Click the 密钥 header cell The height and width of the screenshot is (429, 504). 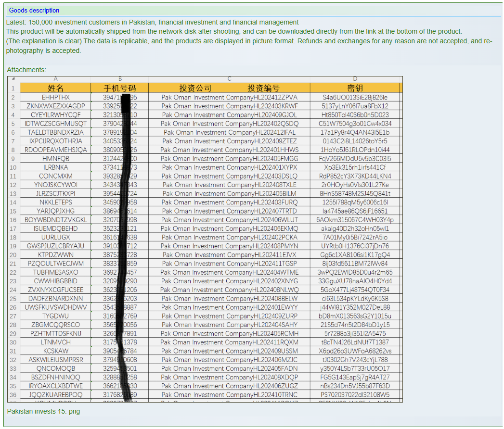355,88
